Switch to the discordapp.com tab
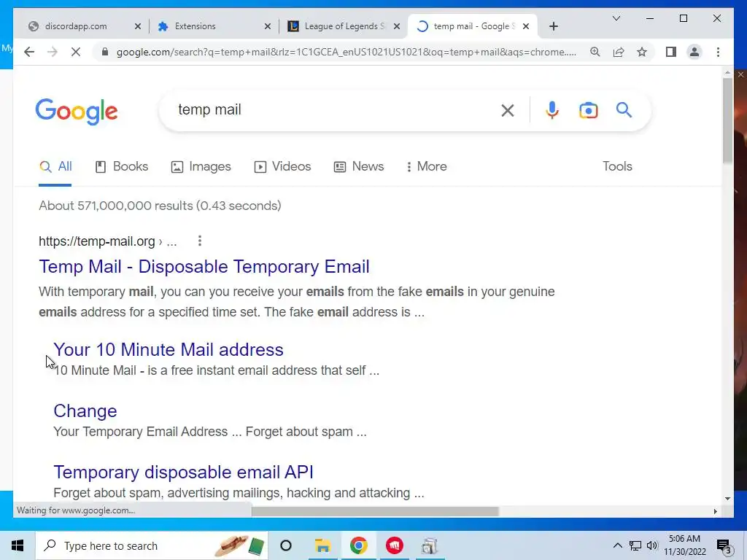This screenshot has width=747, height=560. click(x=76, y=26)
